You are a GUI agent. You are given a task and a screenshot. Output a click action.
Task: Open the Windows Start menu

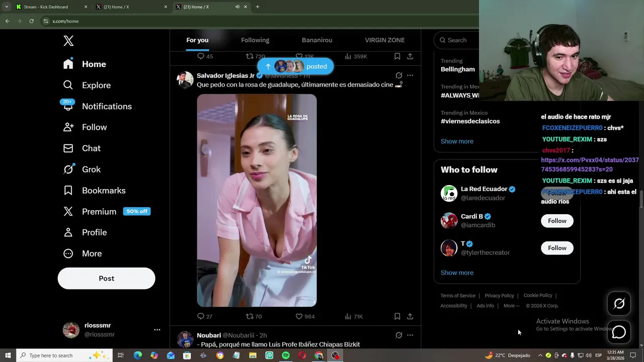point(8,355)
